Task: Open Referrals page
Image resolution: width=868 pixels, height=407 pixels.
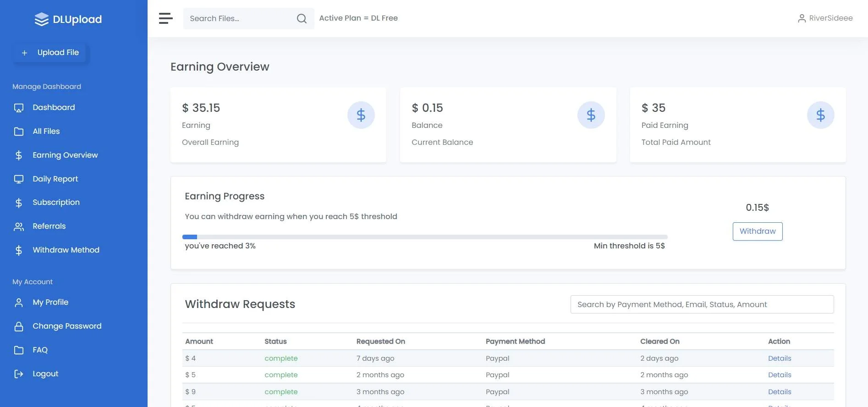Action: tap(49, 226)
